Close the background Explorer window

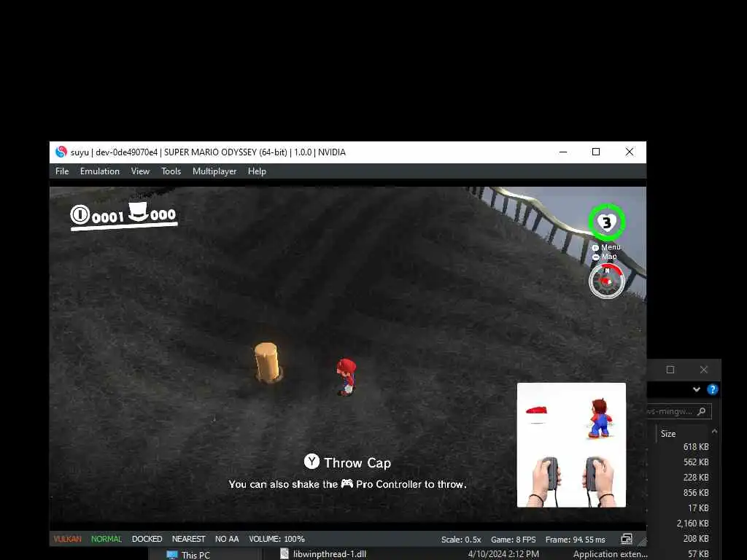(704, 370)
